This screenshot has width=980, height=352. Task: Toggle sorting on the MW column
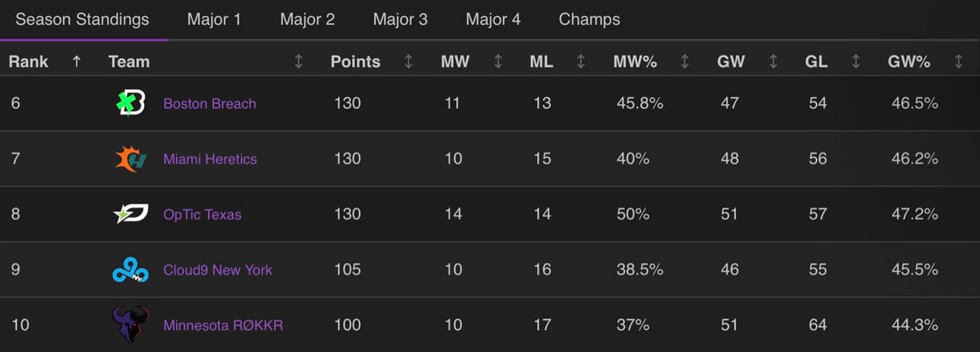pos(498,62)
